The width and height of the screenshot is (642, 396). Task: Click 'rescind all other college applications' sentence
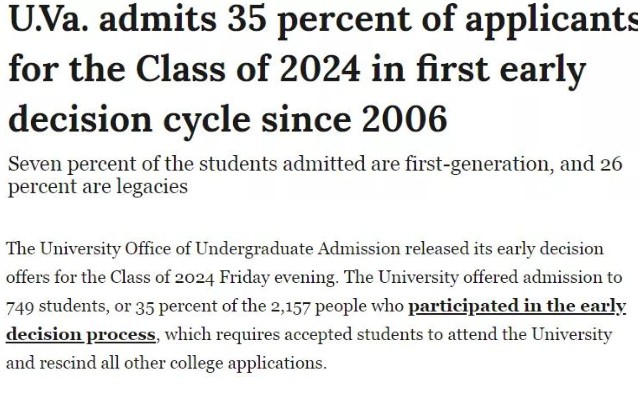click(x=183, y=363)
